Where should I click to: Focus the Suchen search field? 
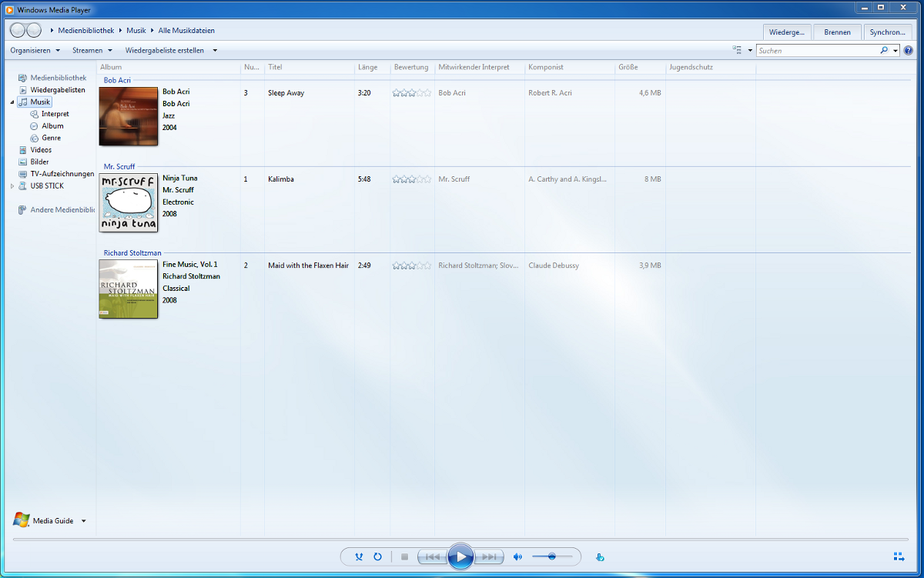pos(817,50)
